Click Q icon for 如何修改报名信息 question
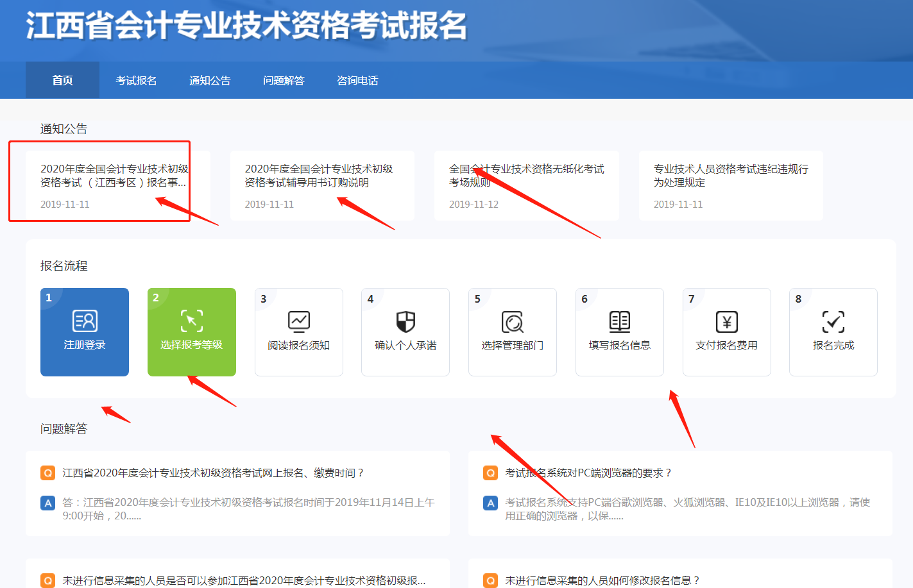The width and height of the screenshot is (913, 588). click(491, 580)
